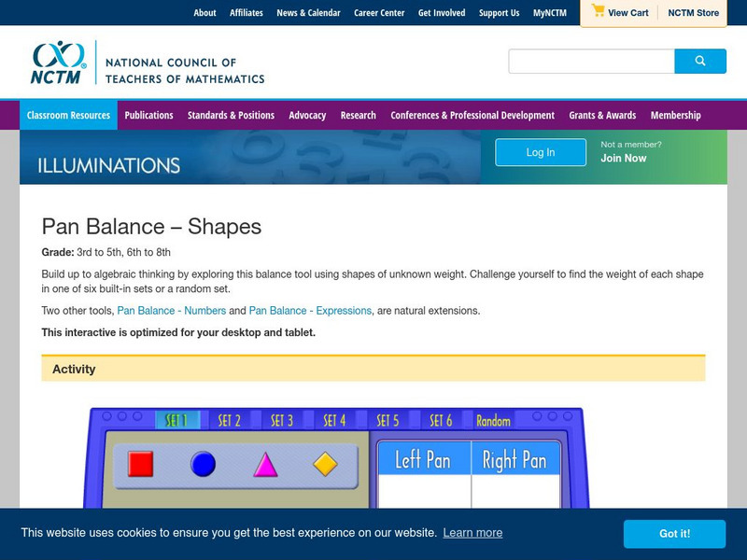Switch to SET 4 tab
747x560 pixels.
[334, 421]
